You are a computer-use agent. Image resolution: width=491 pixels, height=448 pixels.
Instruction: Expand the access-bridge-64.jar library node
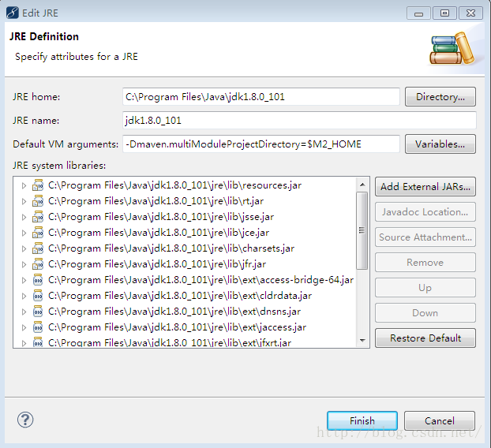pos(24,280)
